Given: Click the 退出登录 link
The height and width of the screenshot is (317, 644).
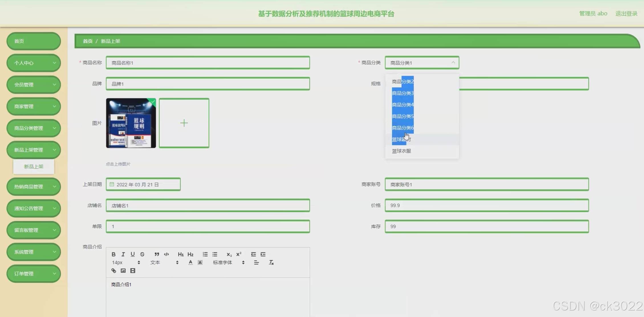Looking at the screenshot, I should click(626, 14).
